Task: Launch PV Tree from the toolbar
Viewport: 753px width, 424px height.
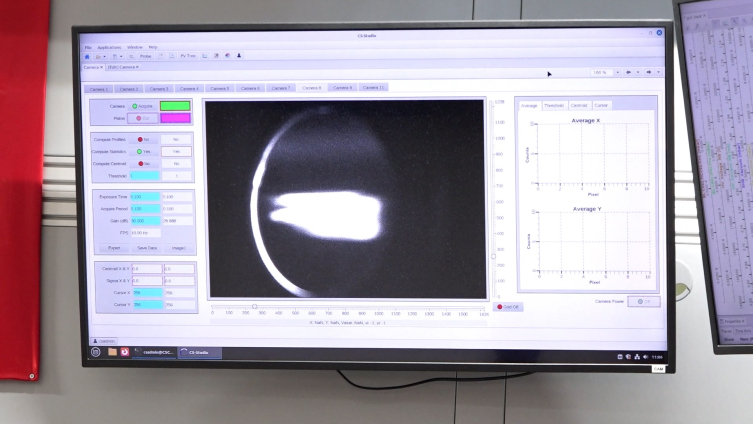Action: [x=188, y=56]
